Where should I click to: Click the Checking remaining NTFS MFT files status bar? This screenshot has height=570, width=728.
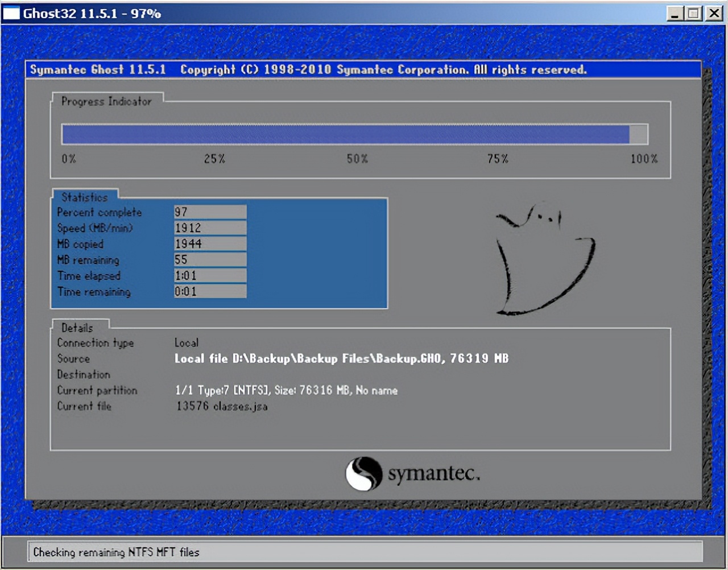[116, 552]
